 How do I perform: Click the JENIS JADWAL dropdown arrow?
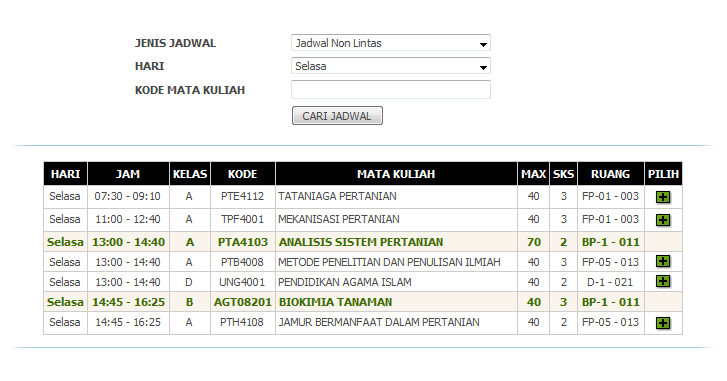483,44
